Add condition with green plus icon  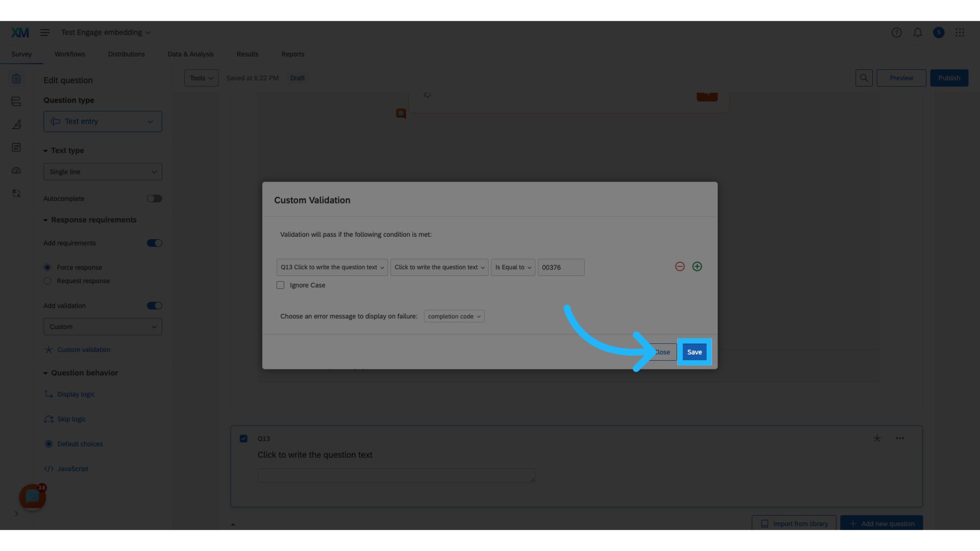click(697, 267)
